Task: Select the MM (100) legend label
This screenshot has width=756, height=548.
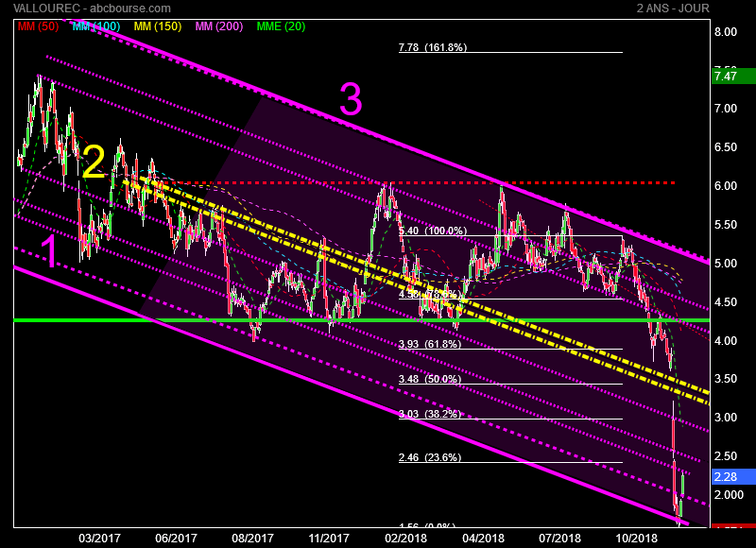Action: point(96,26)
